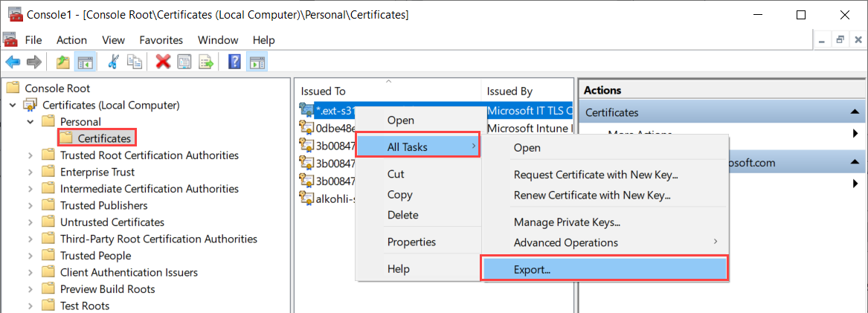The width and height of the screenshot is (868, 313).
Task: Click the Properties toolbar icon
Action: [x=184, y=62]
